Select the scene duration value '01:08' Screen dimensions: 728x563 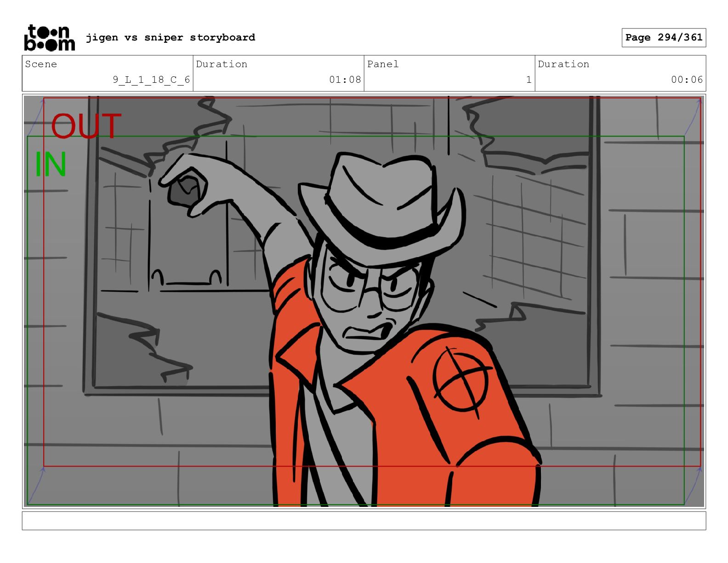pos(345,80)
